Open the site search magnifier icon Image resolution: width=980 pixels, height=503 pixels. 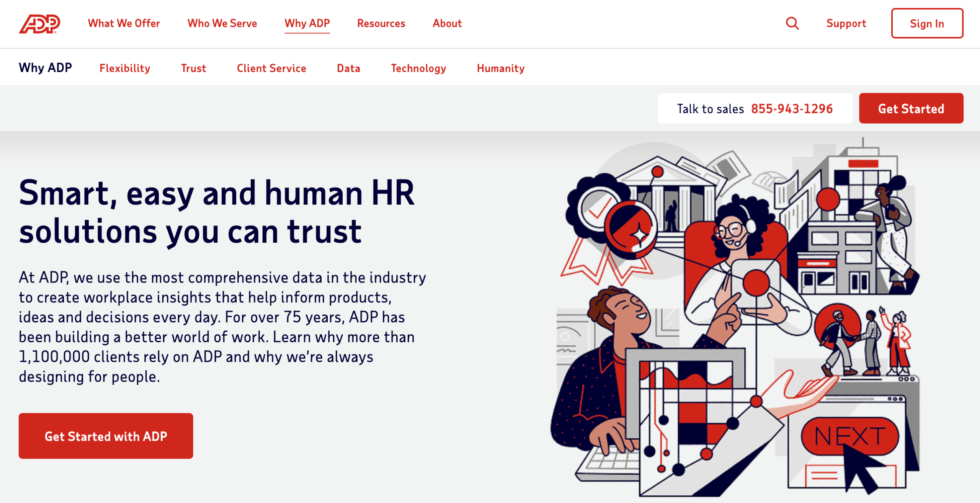pyautogui.click(x=792, y=23)
